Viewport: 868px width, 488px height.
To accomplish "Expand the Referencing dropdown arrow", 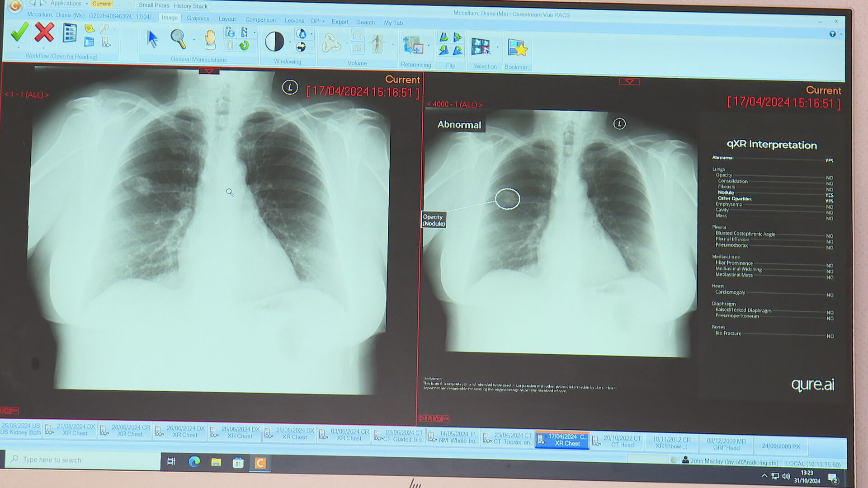I will 428,46.
